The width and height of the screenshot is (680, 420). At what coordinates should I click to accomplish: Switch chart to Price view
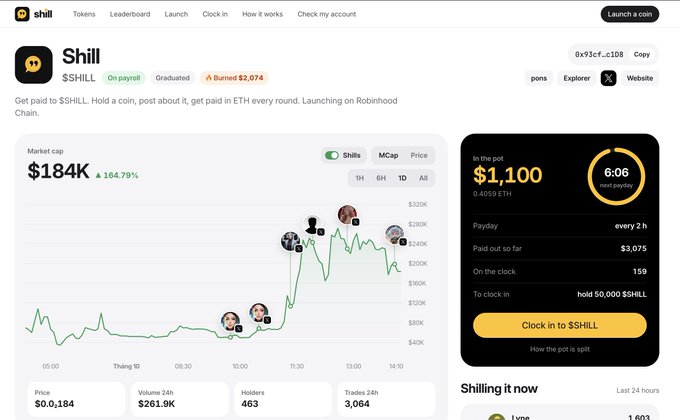coord(418,155)
